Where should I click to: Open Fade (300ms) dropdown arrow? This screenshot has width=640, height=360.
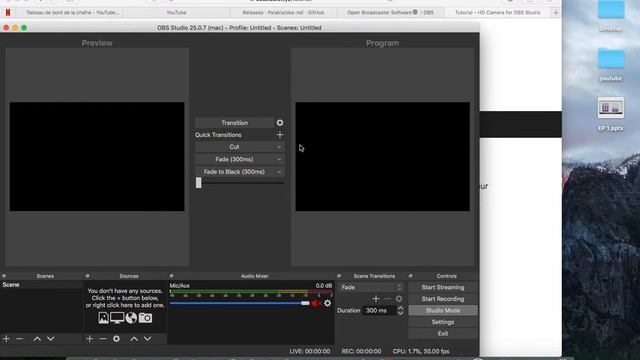point(279,159)
